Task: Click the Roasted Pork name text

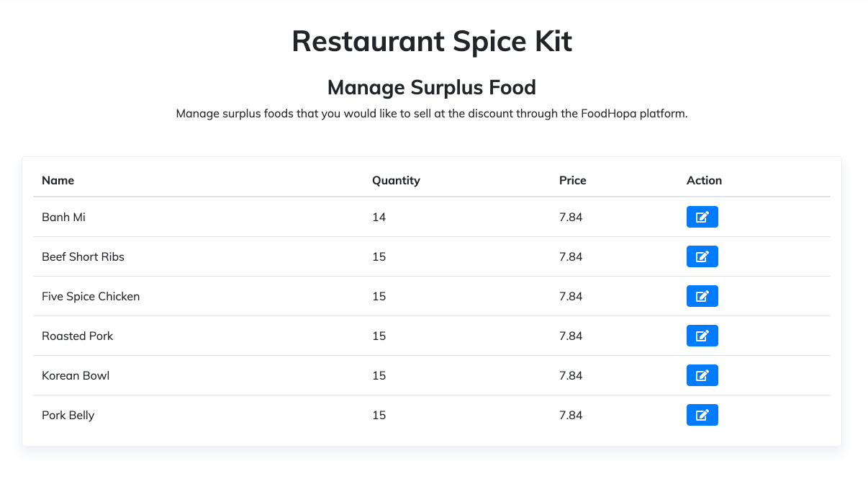Action: click(77, 336)
